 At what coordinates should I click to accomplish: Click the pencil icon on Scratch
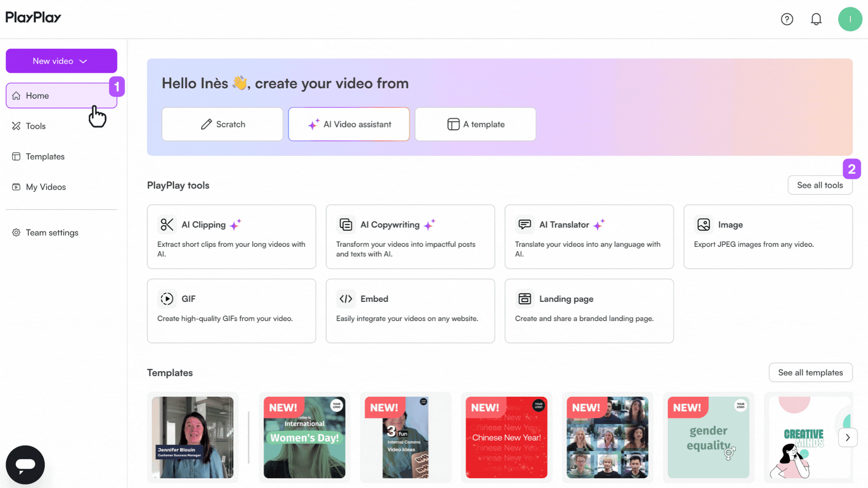206,124
